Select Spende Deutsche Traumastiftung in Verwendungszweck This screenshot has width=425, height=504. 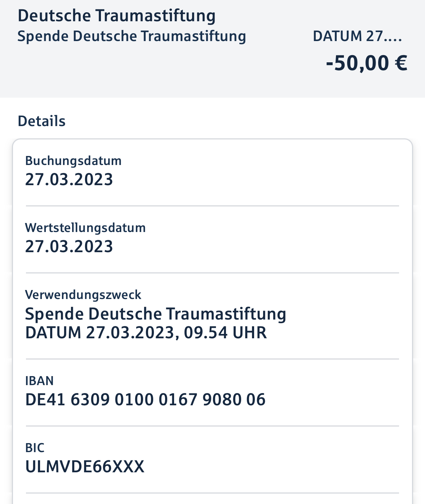tap(155, 314)
